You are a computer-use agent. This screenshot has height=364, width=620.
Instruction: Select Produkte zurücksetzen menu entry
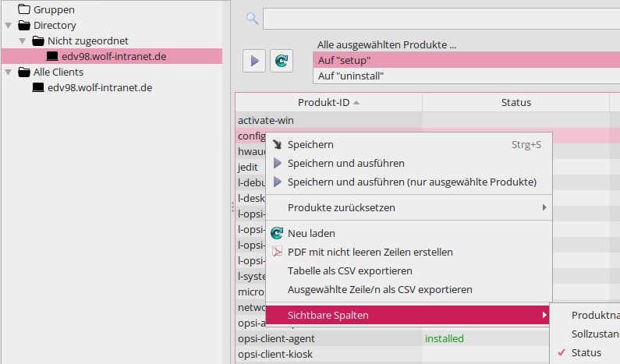coord(409,207)
